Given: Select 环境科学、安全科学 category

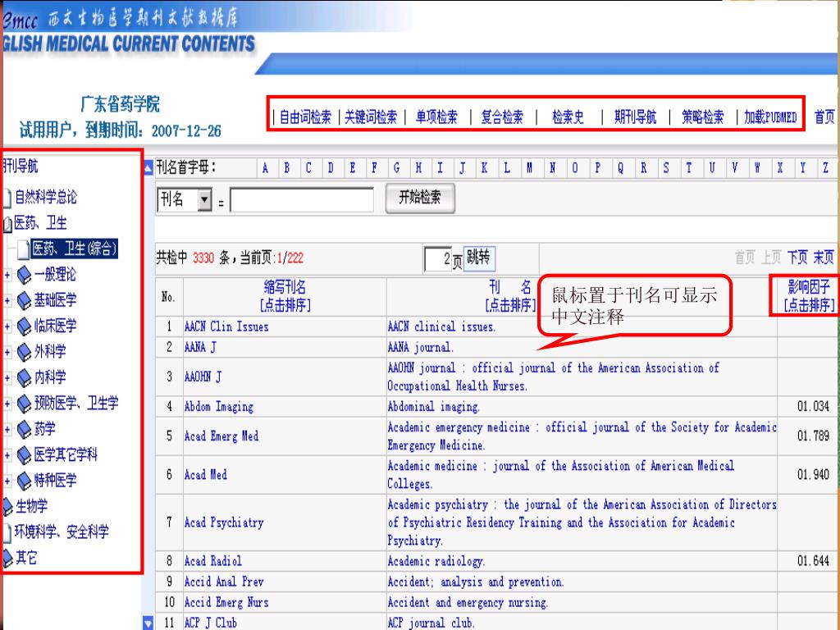Looking at the screenshot, I should point(61,532).
